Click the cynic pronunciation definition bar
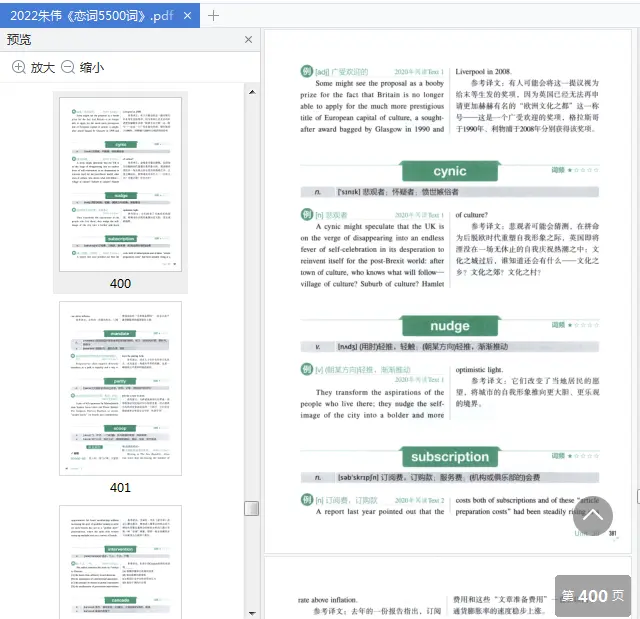 tap(450, 192)
